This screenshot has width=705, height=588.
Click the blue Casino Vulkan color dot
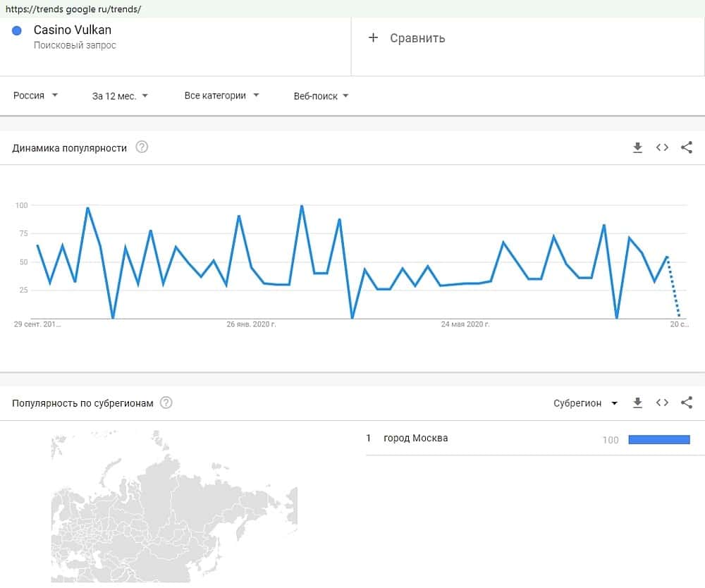[x=18, y=30]
